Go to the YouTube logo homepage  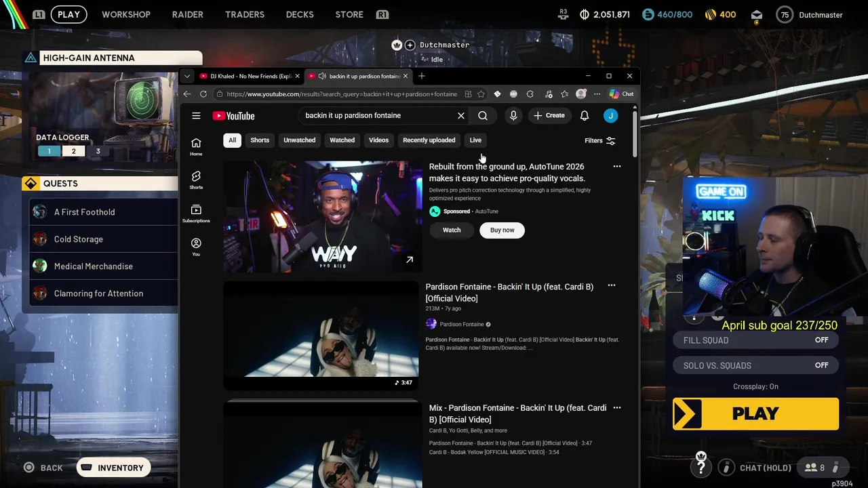click(233, 116)
